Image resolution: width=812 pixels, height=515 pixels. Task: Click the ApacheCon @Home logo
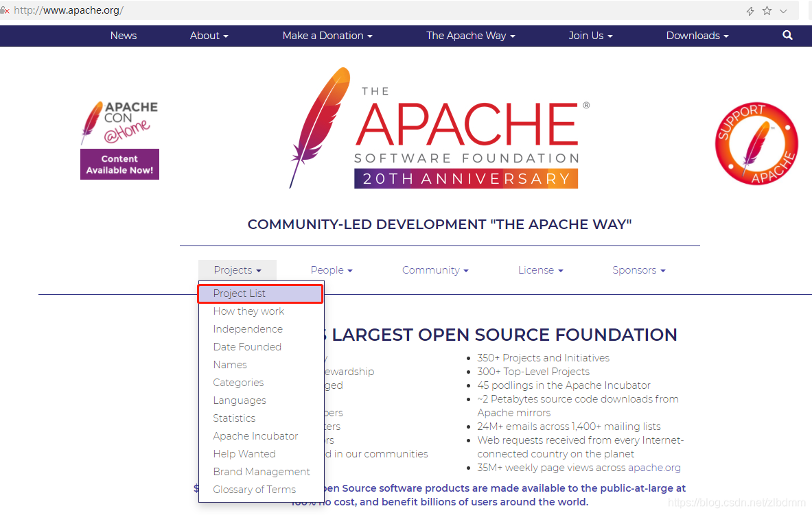(119, 123)
